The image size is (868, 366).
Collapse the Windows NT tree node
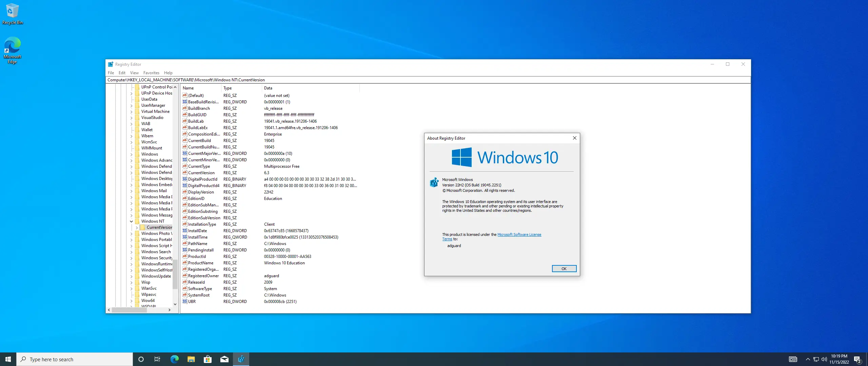[132, 221]
